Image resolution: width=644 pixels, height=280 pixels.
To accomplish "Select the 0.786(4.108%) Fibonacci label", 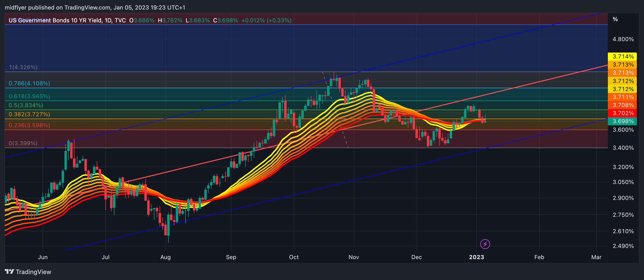I will 29,83.
